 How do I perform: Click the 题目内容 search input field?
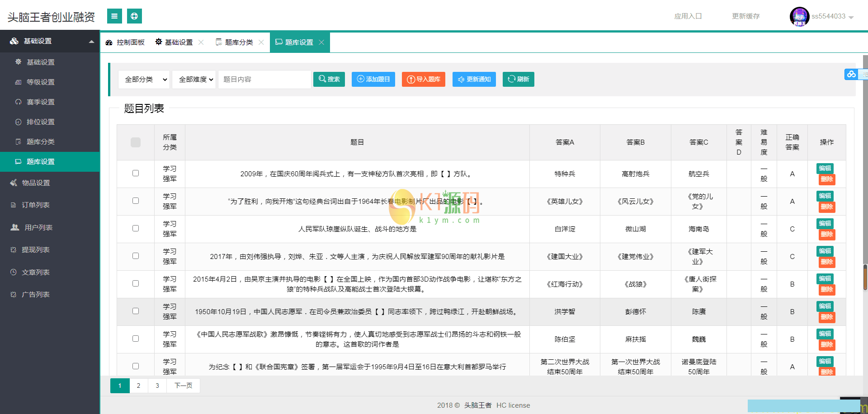click(x=264, y=79)
